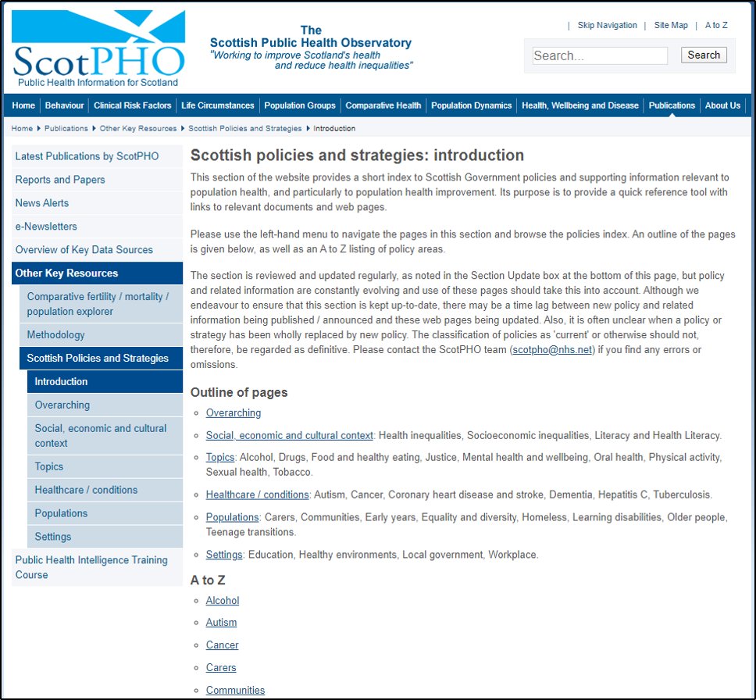The height and width of the screenshot is (700, 756).
Task: Focus the Search text field
Action: 600,55
